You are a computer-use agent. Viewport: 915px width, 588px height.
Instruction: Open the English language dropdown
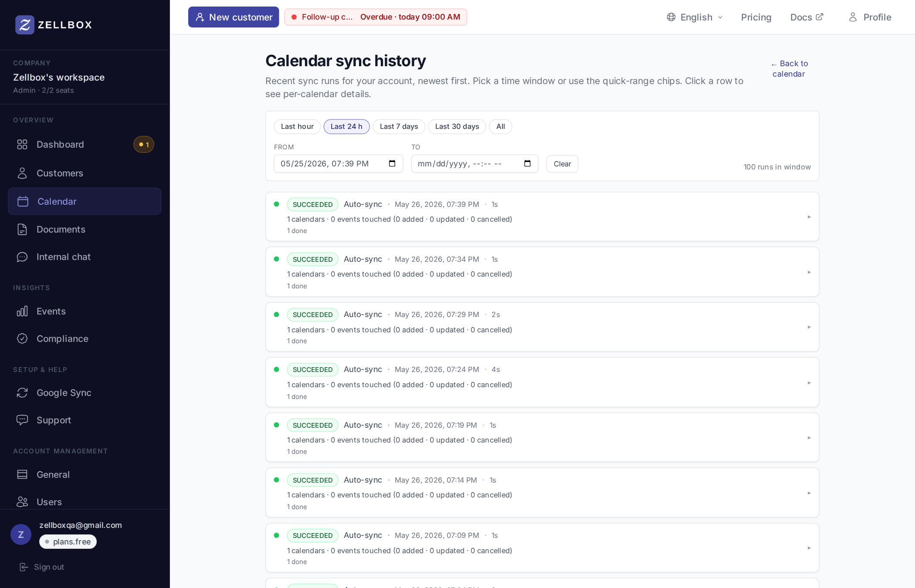695,17
